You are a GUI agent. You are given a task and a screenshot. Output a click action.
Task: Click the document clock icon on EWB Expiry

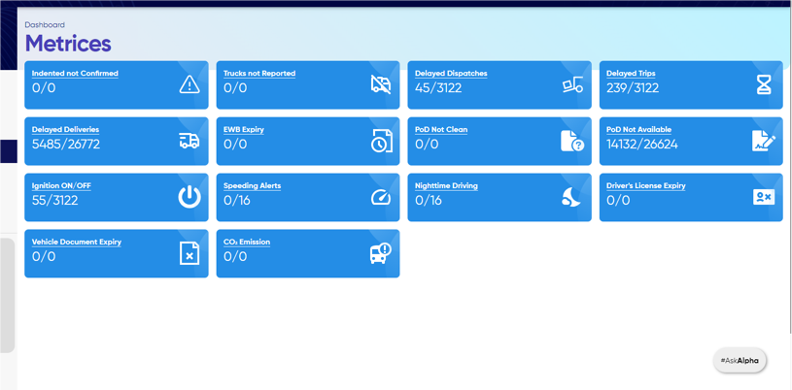(381, 141)
